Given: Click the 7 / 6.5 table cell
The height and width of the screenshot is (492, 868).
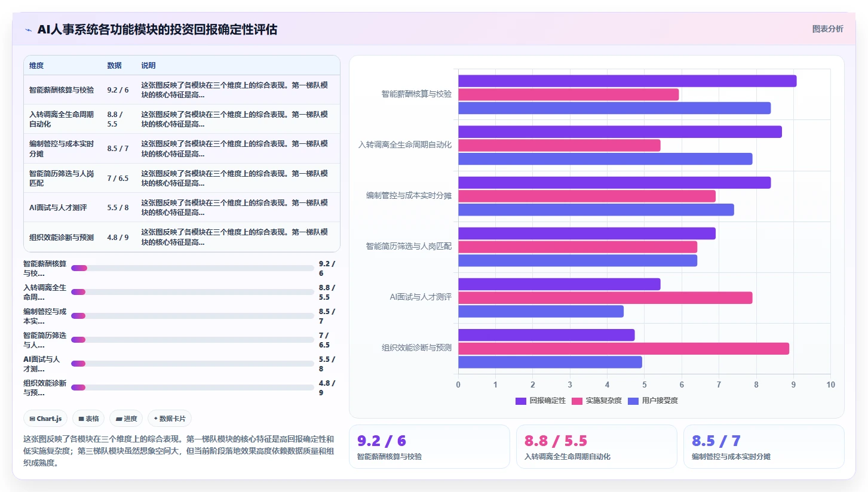Looking at the screenshot, I should [118, 178].
